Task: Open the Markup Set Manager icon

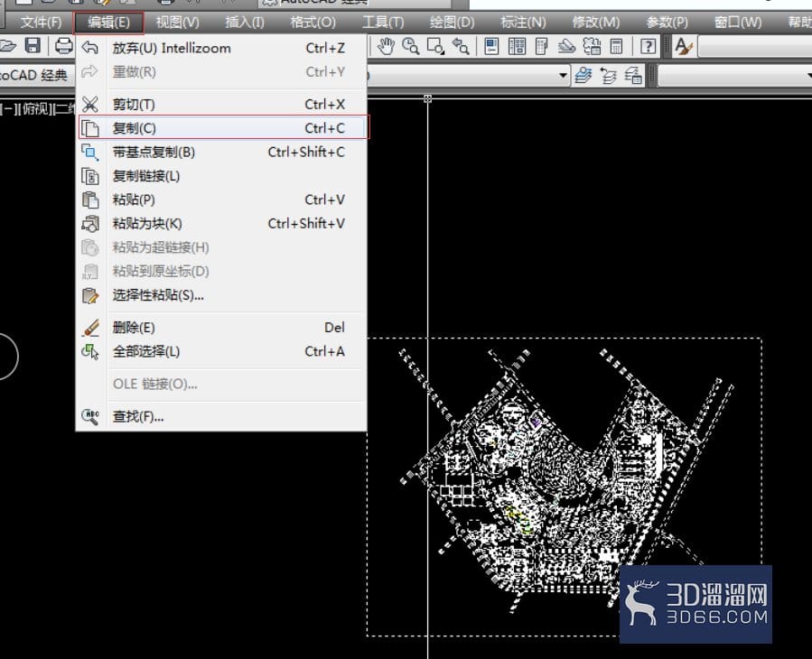Action: pos(592,47)
